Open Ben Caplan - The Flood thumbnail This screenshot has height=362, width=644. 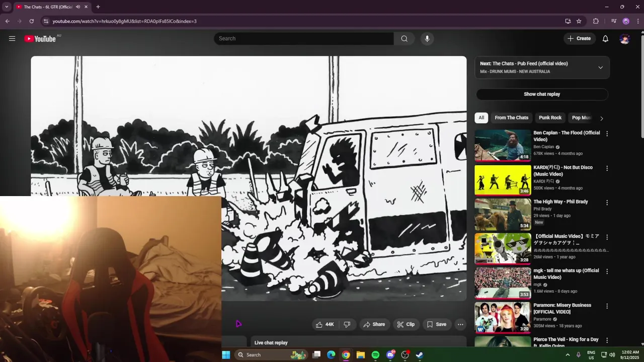tap(503, 145)
